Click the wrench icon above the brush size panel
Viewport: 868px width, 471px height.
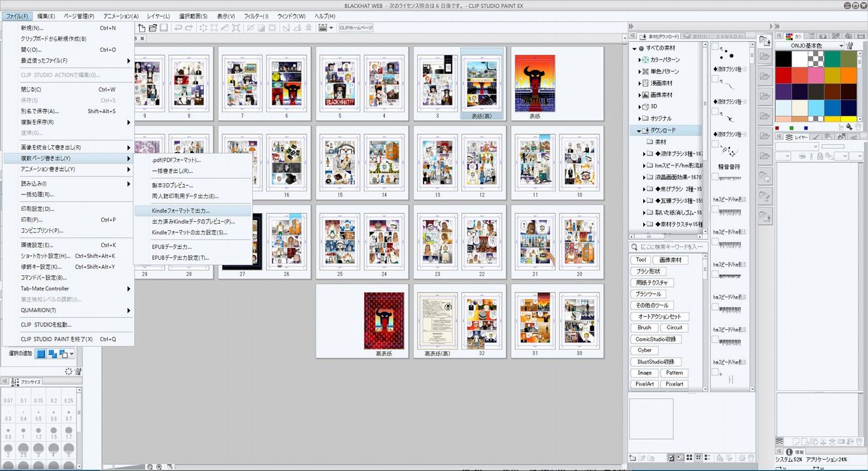click(x=78, y=371)
